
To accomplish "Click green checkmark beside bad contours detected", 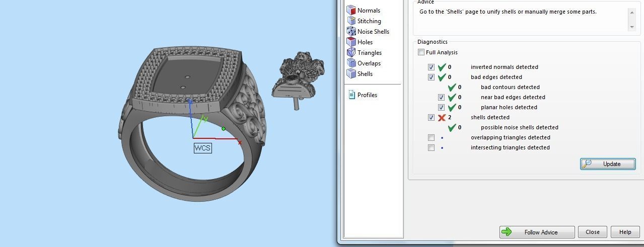I will tap(452, 87).
